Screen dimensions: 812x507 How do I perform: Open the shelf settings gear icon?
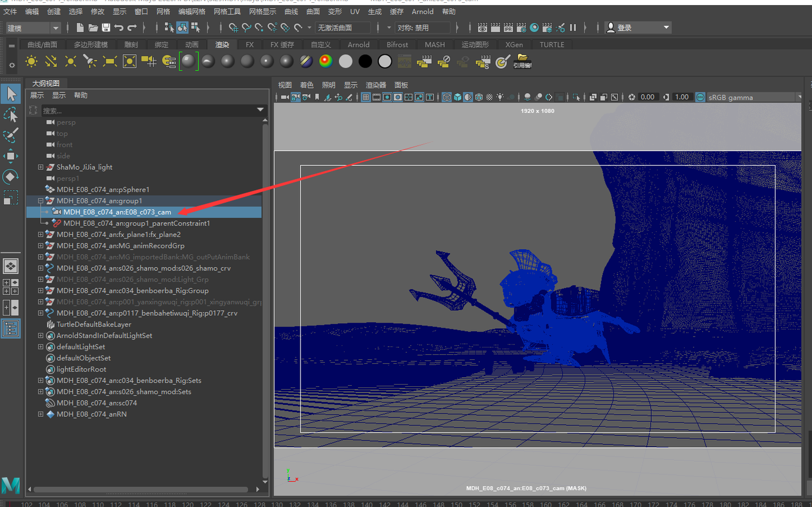[x=11, y=65]
